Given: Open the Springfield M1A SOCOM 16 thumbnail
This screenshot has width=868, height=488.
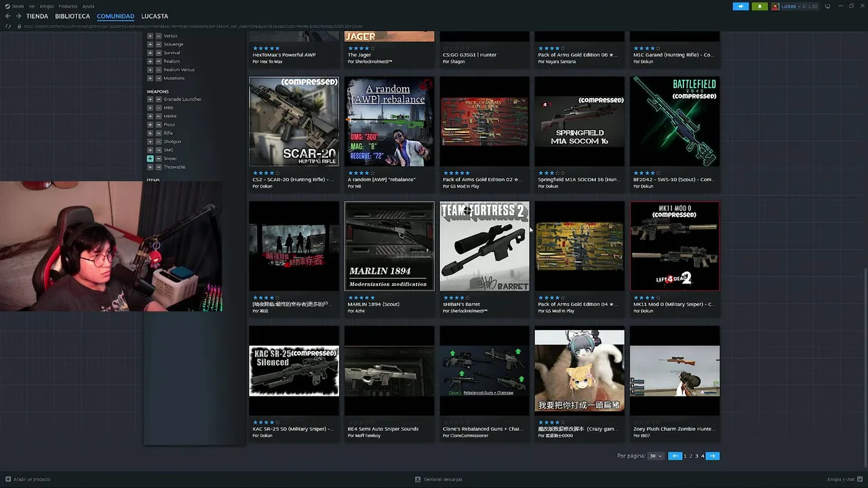Looking at the screenshot, I should (x=580, y=121).
